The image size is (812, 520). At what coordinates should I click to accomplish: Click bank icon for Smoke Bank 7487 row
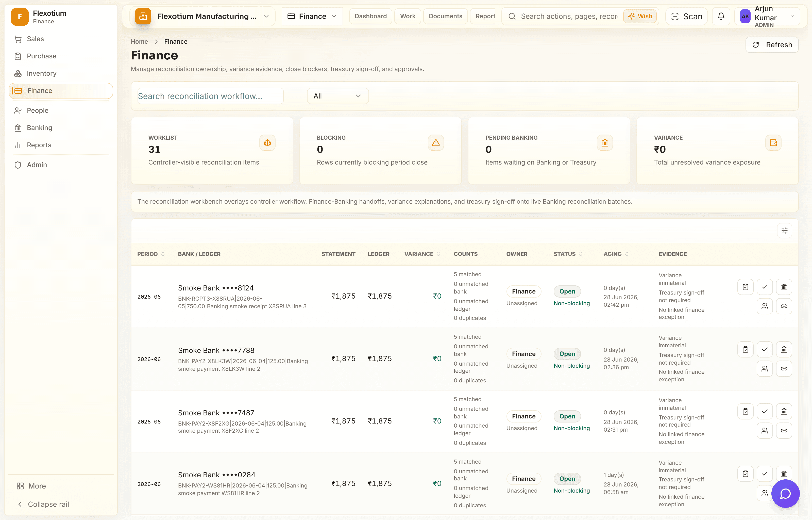(784, 412)
